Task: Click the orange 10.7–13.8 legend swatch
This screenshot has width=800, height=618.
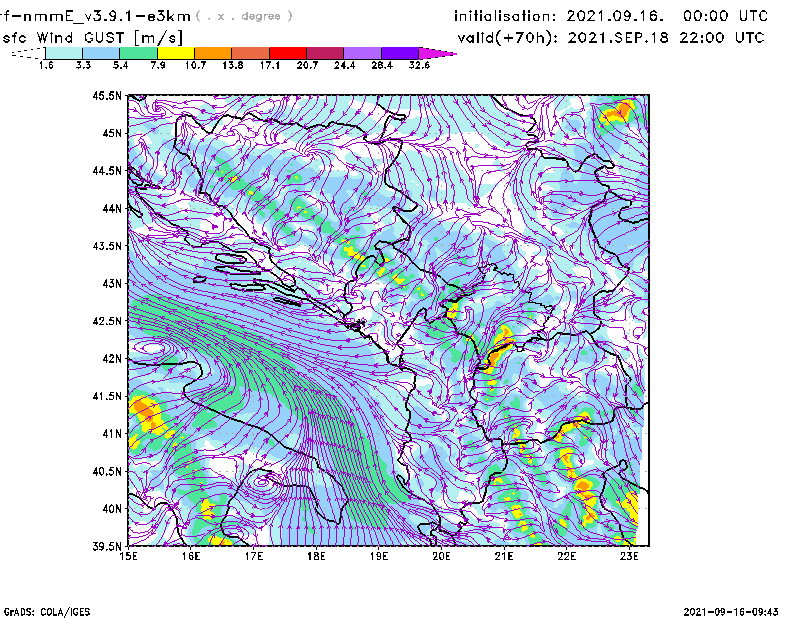Action: point(213,53)
